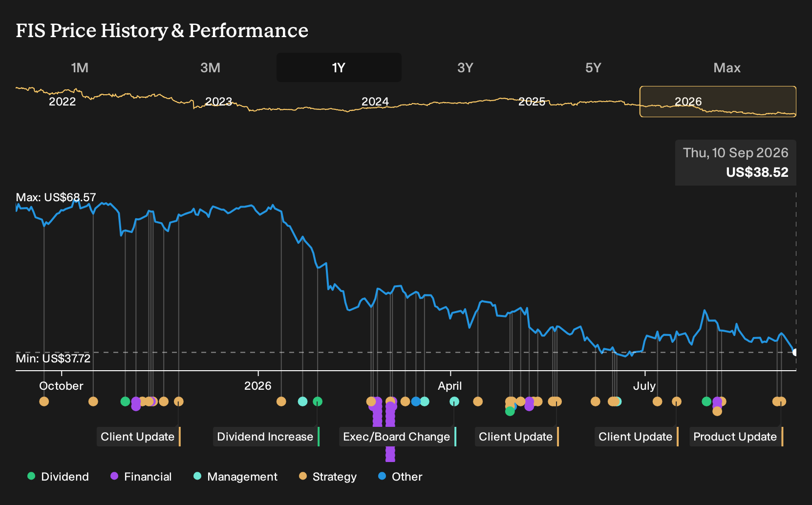This screenshot has width=812, height=505.
Task: Click the 2023 label in overview chart
Action: coord(218,102)
